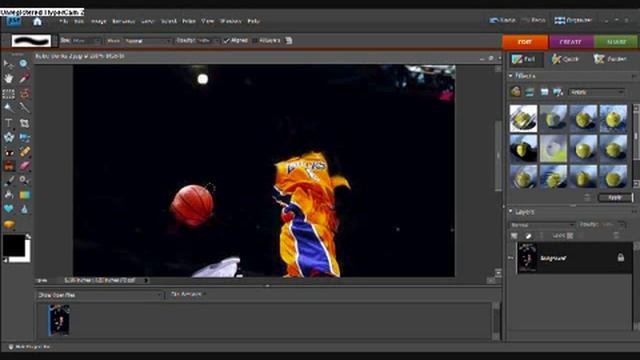Open Show Open Files dropdown

click(x=99, y=295)
